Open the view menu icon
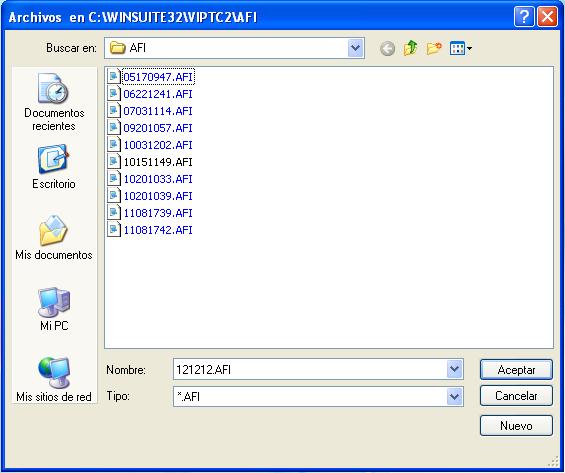The width and height of the screenshot is (565, 473). pos(461,48)
